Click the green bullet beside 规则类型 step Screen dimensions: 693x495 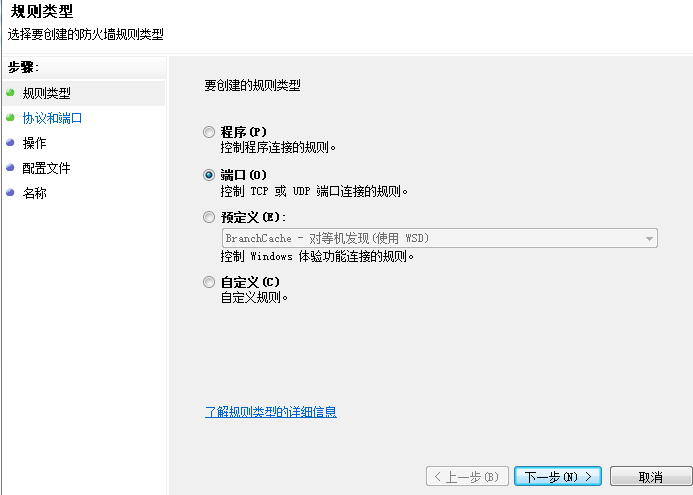(11, 93)
